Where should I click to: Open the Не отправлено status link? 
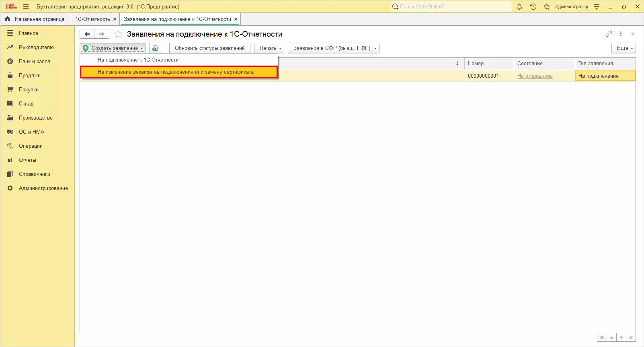coord(535,76)
